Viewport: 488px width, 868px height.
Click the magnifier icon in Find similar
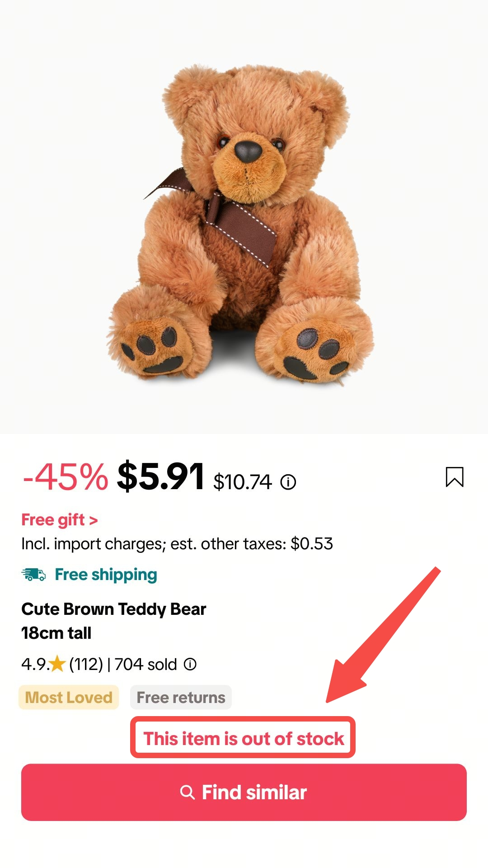tap(187, 793)
